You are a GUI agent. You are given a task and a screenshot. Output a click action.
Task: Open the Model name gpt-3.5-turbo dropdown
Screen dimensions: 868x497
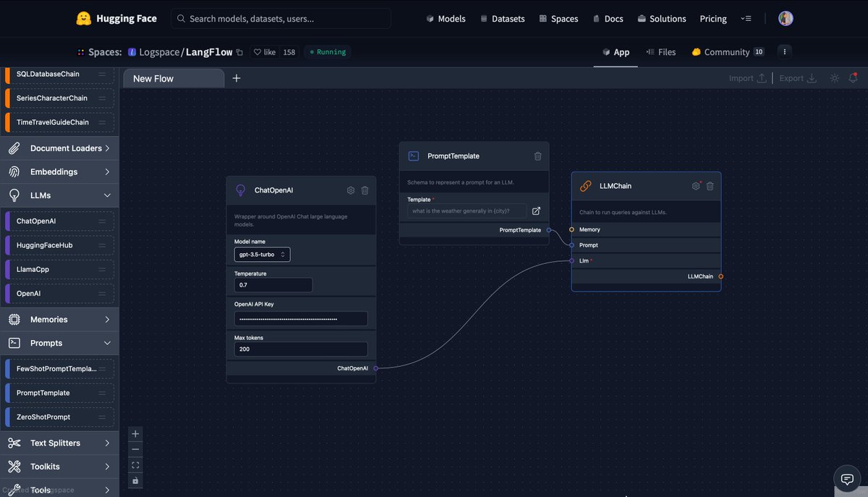[x=262, y=255]
